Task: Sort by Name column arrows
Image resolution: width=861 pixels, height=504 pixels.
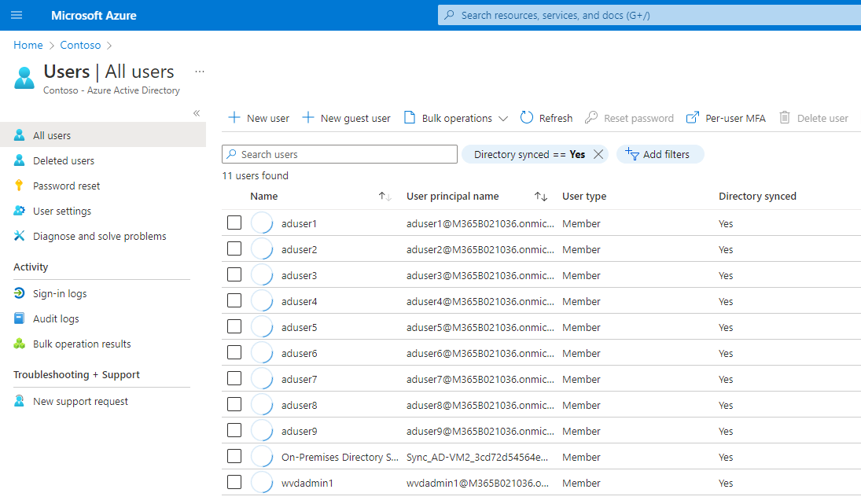Action: click(385, 197)
